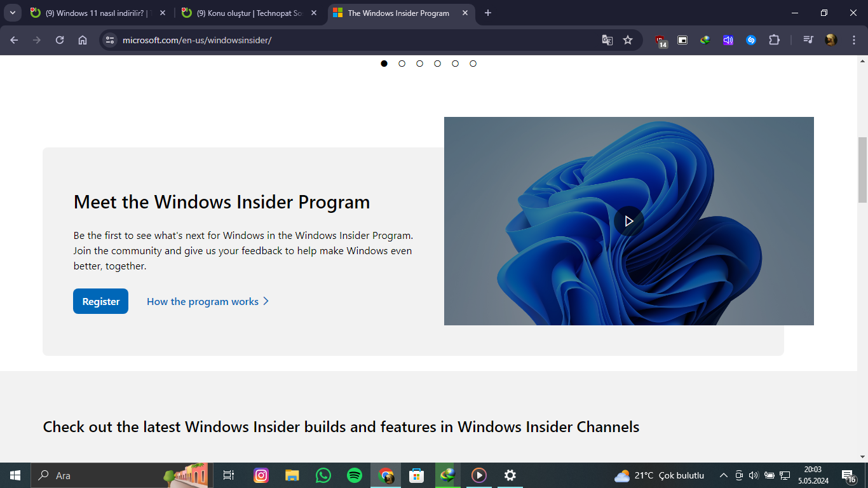Viewport: 868px width, 488px height.
Task: Open a new browser tab
Action: [488, 13]
